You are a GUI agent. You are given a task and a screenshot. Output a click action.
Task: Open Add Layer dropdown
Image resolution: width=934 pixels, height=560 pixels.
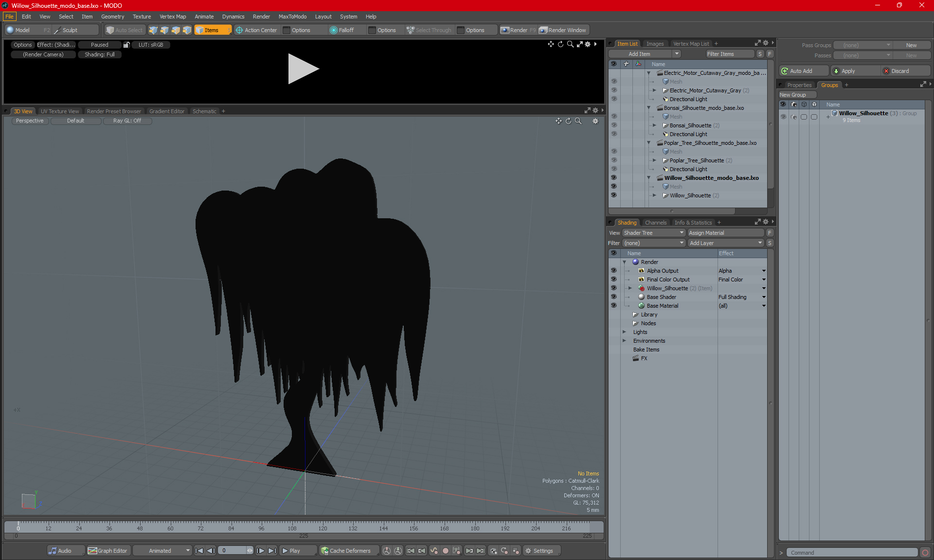pos(726,243)
